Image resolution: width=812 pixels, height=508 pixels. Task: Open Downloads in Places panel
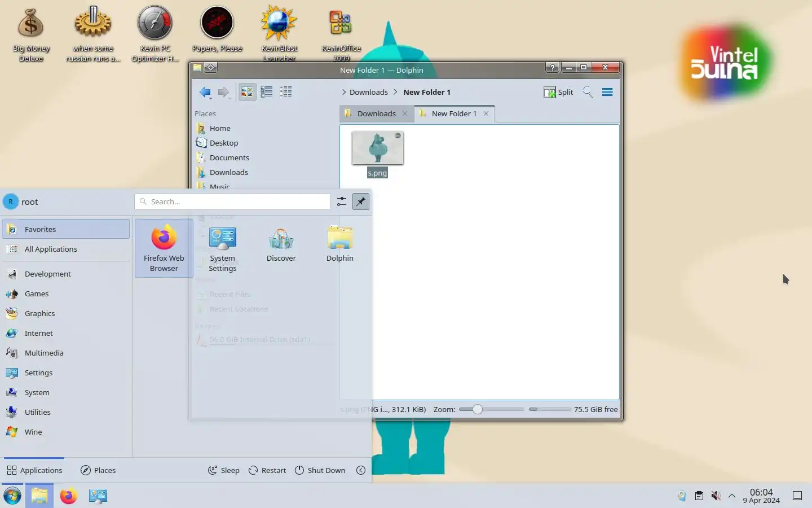(229, 172)
